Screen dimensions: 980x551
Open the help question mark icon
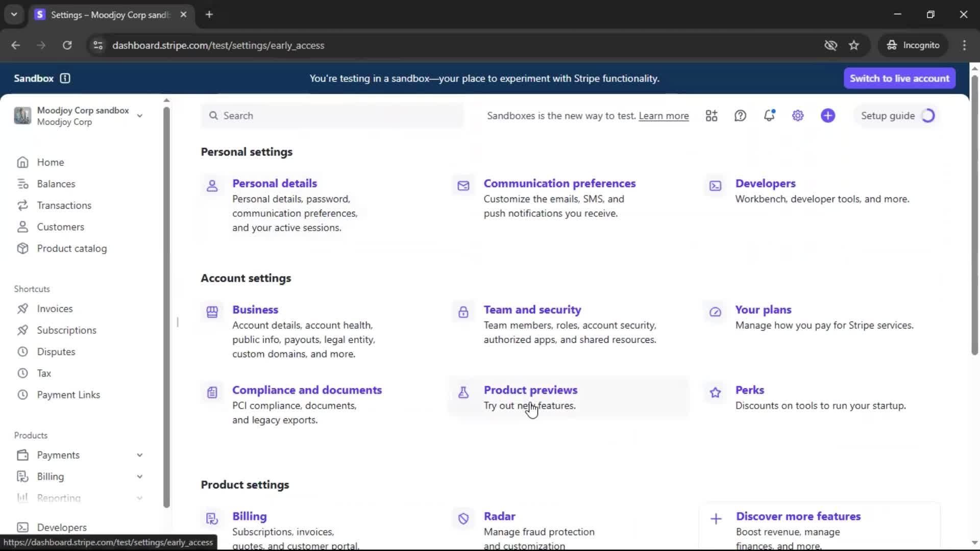[740, 116]
